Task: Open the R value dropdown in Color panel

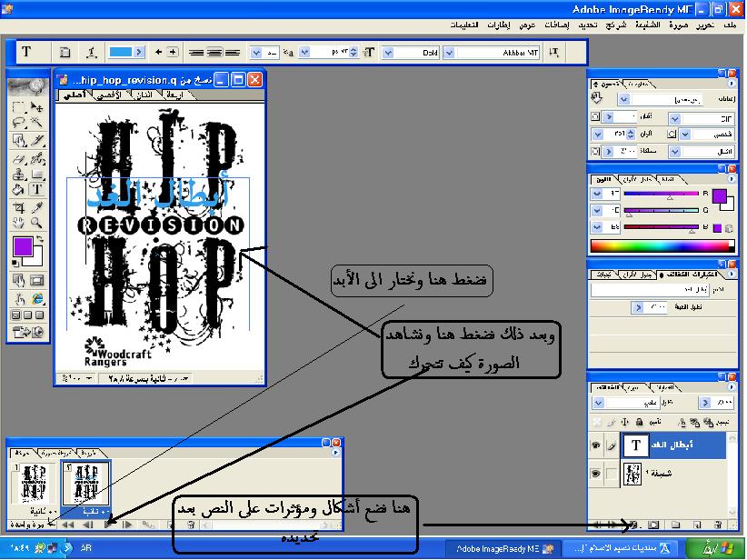Action: tap(597, 194)
